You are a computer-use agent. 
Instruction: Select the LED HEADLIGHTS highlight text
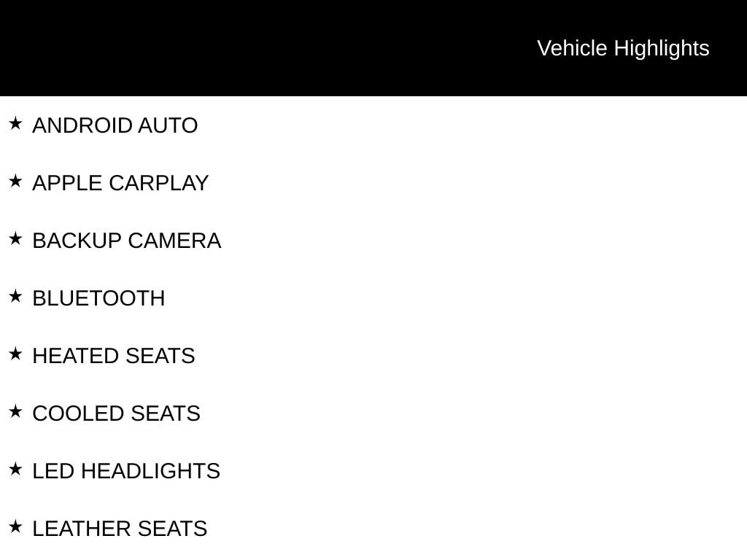(x=126, y=472)
